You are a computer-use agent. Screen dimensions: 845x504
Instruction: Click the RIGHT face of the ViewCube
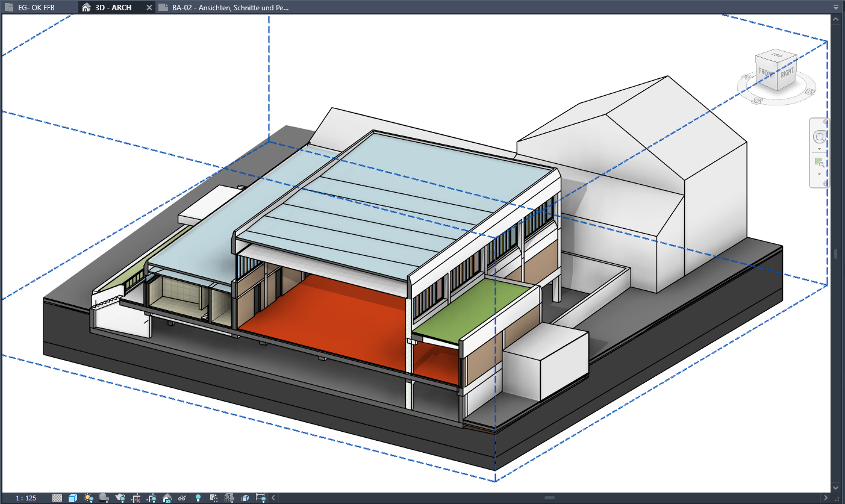point(787,74)
